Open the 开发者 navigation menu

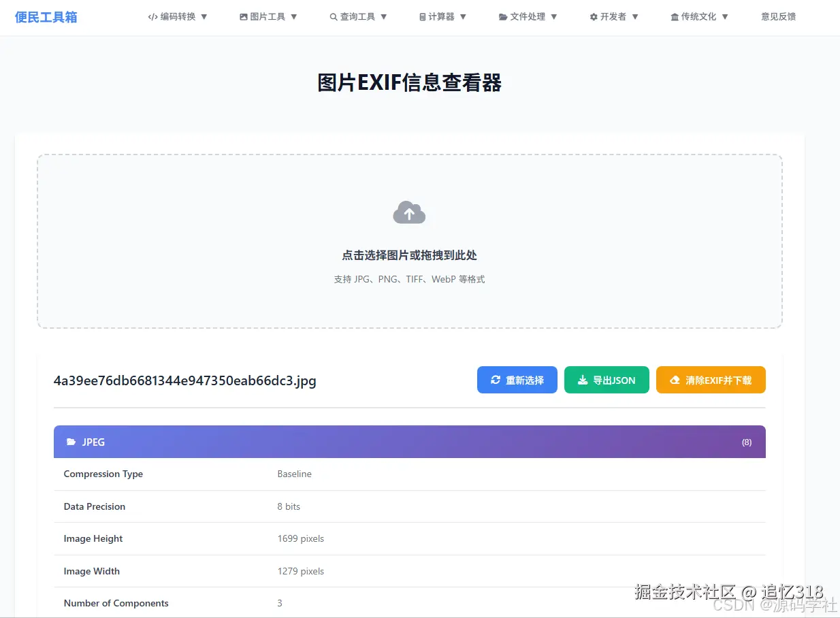(x=613, y=16)
